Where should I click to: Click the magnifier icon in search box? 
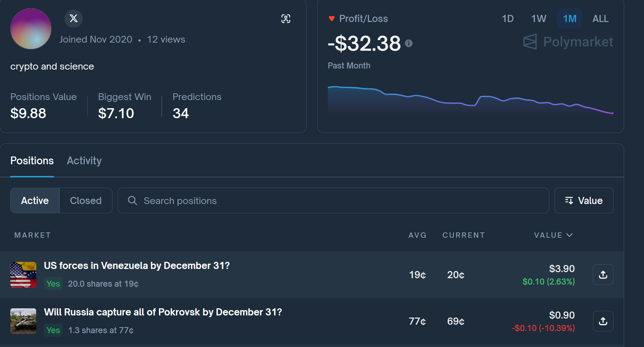click(132, 200)
